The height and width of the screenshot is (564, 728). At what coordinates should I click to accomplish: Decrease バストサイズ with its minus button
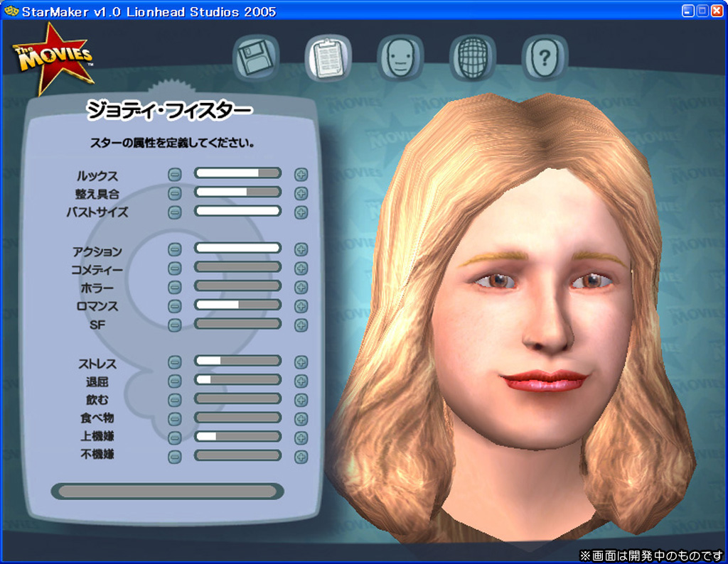click(175, 212)
